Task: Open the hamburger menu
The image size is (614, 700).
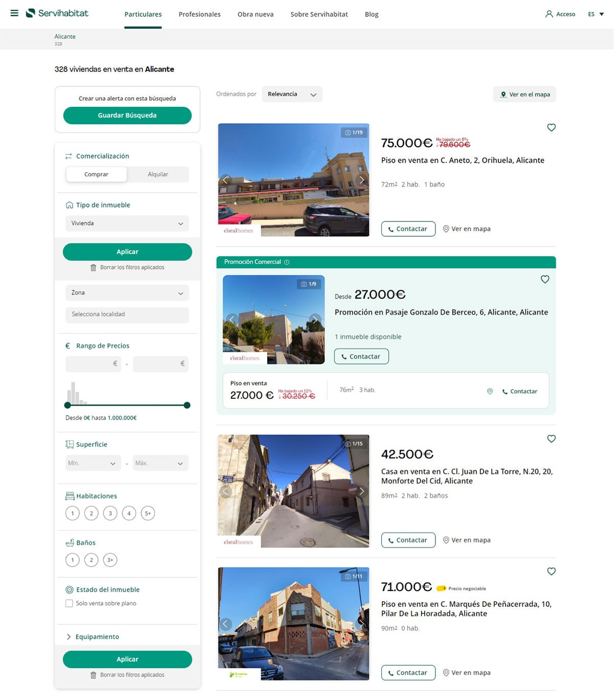Action: coord(14,14)
